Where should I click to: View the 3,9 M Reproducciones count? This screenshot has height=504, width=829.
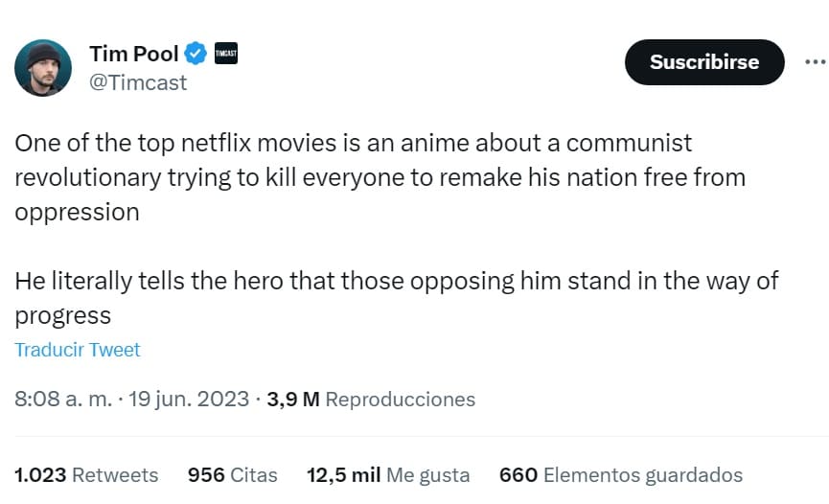point(371,399)
